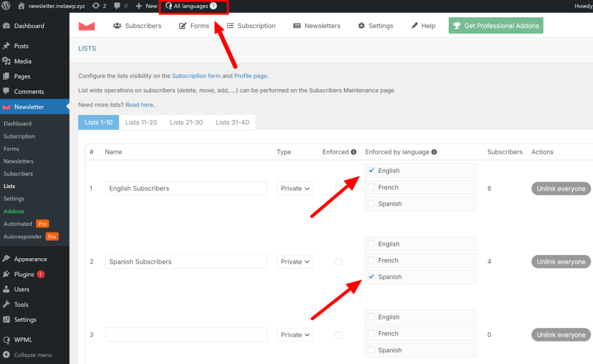Check English for list 3

(x=371, y=317)
